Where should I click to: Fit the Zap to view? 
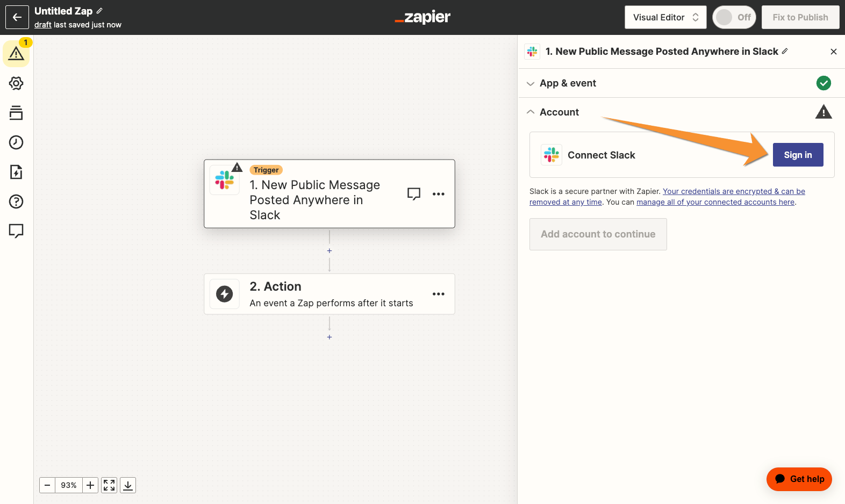tap(109, 485)
